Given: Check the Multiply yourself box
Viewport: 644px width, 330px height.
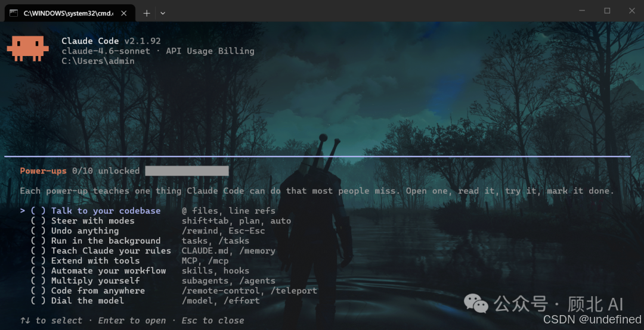Looking at the screenshot, I should [38, 281].
